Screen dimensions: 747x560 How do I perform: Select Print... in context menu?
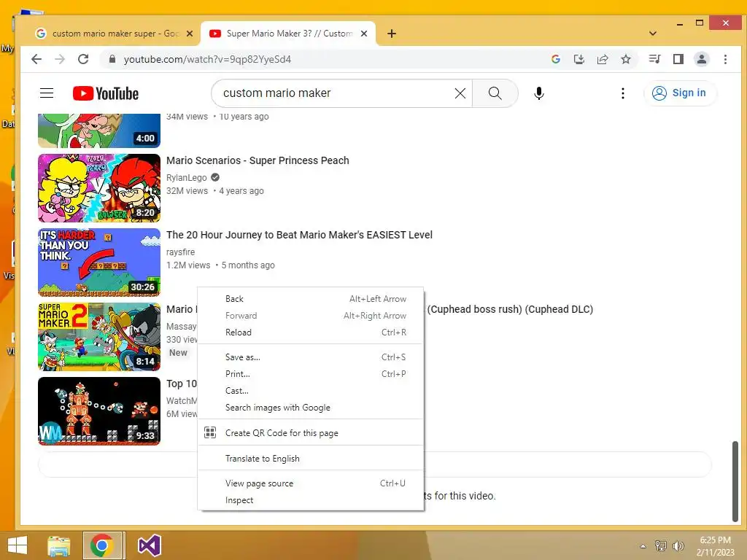309,374
